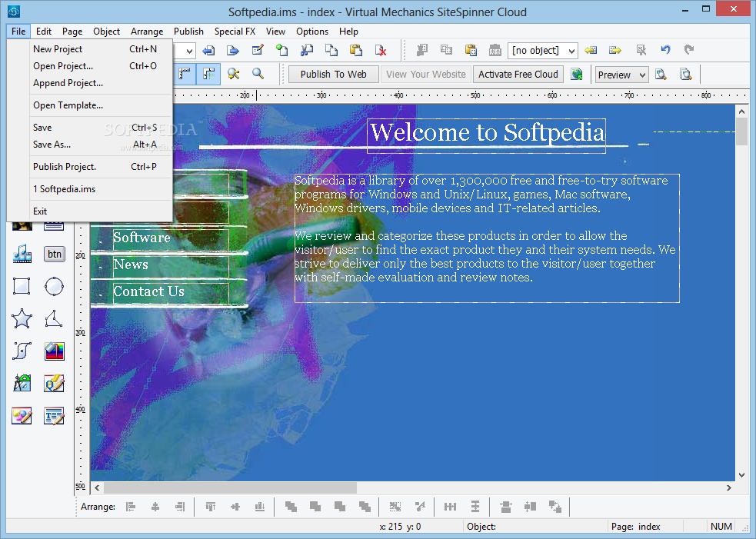Click the horizontal scrollbar thumb below canvas
The height and width of the screenshot is (539, 756).
pyautogui.click(x=231, y=487)
